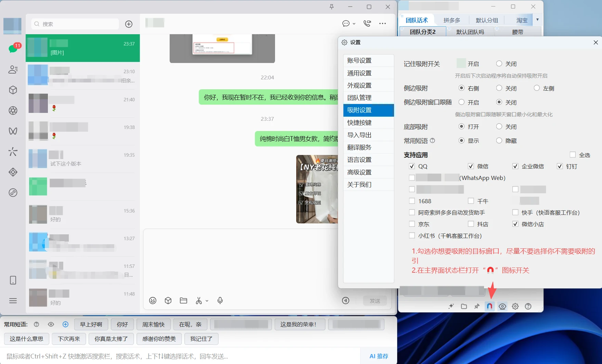
Task: Open 翻译服务 in settings menu
Action: coord(368,147)
